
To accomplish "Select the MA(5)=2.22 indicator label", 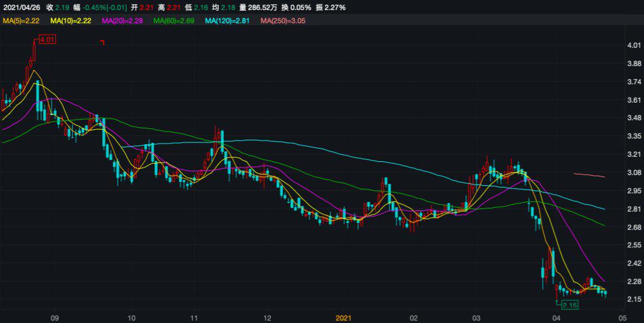I will [x=21, y=21].
